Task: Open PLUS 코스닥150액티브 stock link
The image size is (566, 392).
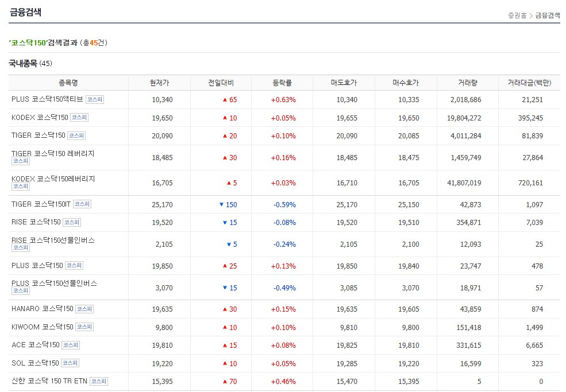Action: pyautogui.click(x=47, y=99)
